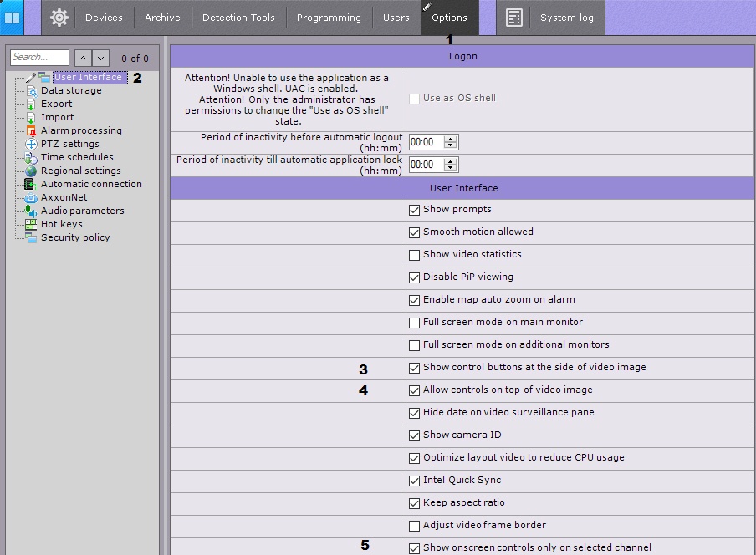Click the System log document icon
This screenshot has width=756, height=555.
514,18
